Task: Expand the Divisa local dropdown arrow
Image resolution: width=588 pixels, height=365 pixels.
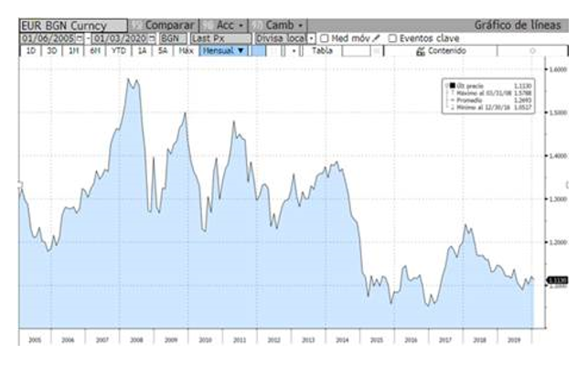Action: 311,38
